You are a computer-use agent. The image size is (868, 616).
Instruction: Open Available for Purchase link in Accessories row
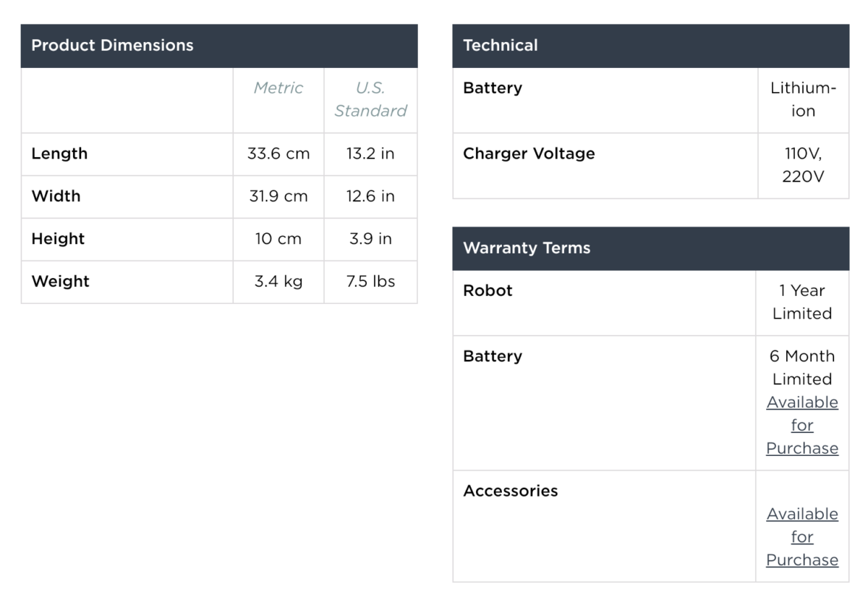click(802, 536)
